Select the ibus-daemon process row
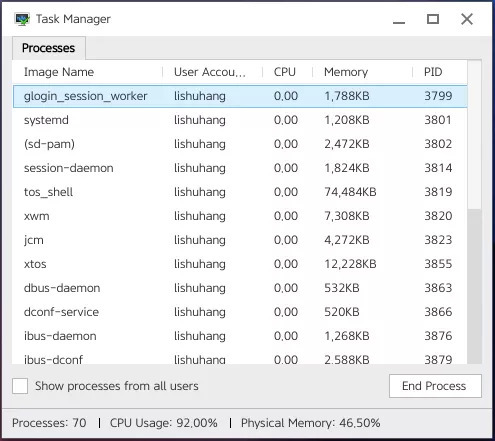The width and height of the screenshot is (495, 441). [240, 336]
